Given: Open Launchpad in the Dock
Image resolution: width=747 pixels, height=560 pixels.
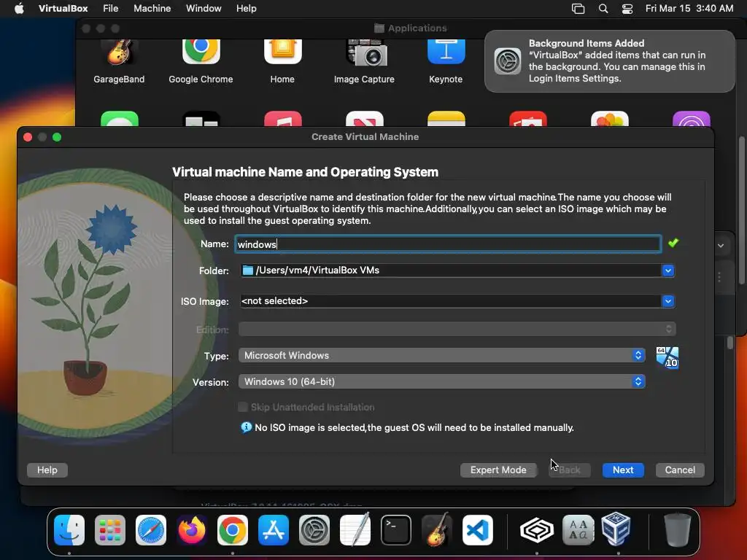Looking at the screenshot, I should 110,530.
